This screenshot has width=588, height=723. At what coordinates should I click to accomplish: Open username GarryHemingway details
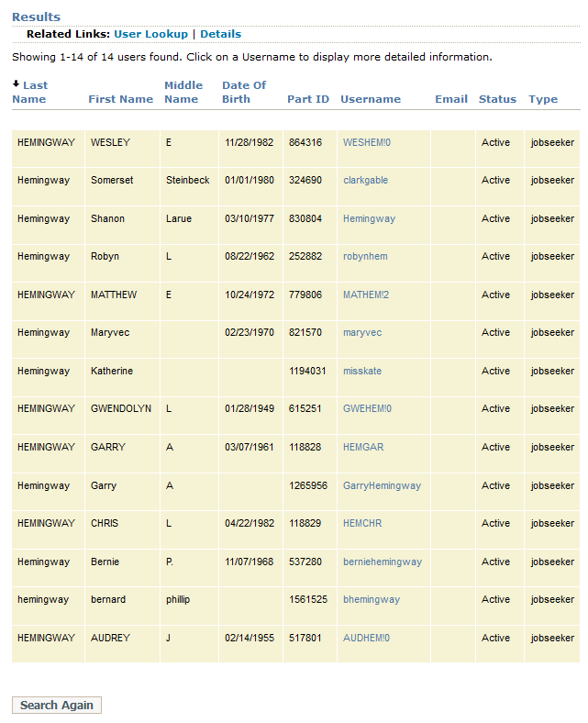tap(382, 486)
